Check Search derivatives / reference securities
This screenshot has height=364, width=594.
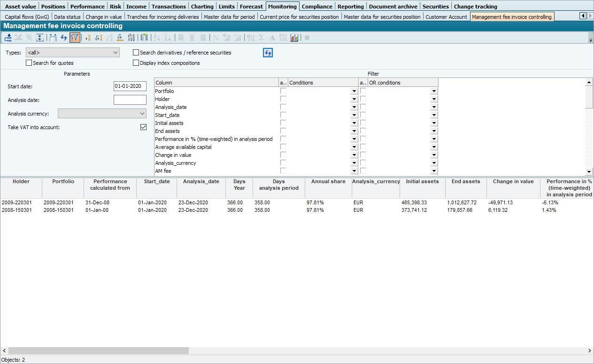coord(136,53)
